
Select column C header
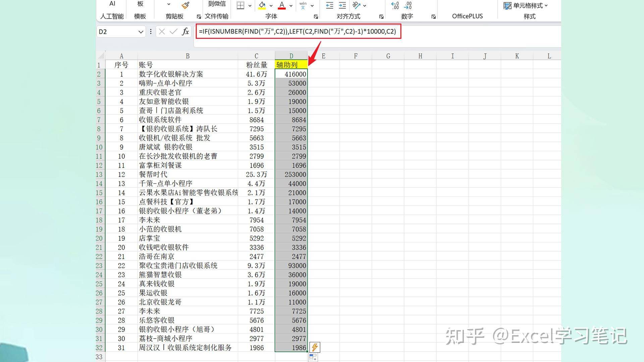(257, 56)
